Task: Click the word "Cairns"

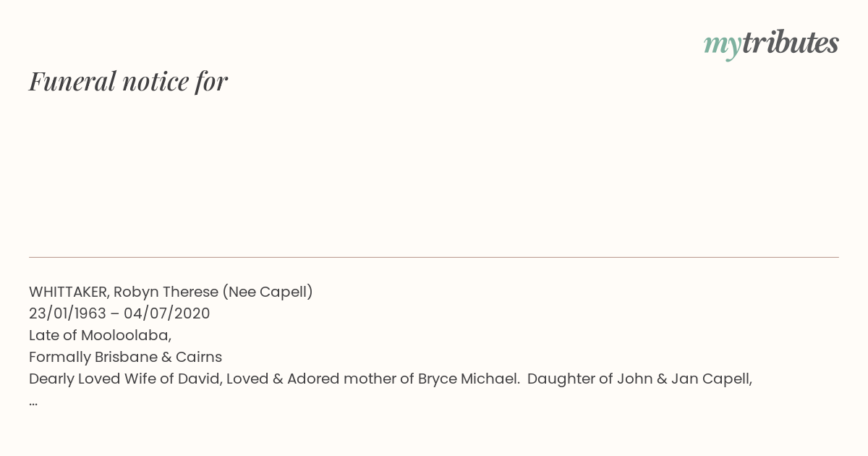Action: (x=195, y=358)
